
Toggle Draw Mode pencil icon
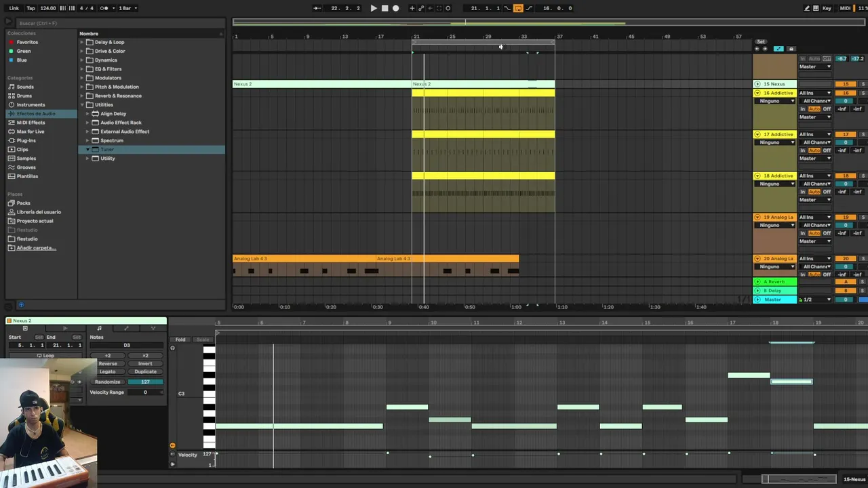[x=806, y=8]
